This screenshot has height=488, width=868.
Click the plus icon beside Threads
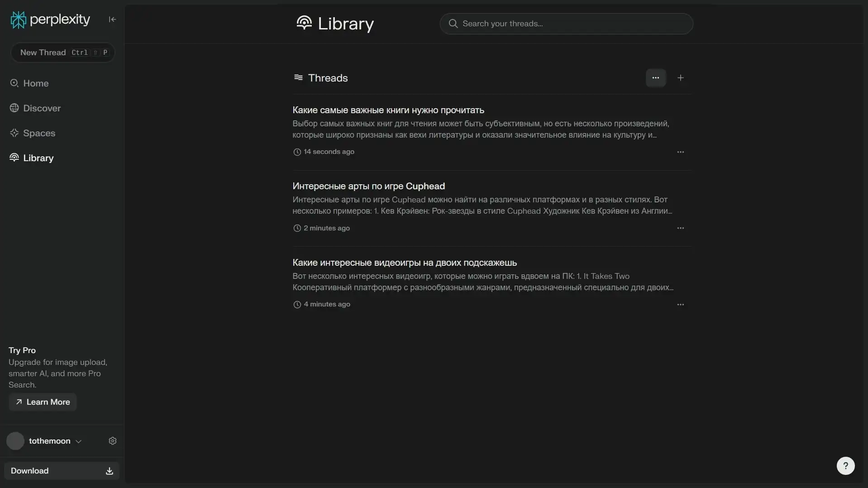[x=680, y=78]
